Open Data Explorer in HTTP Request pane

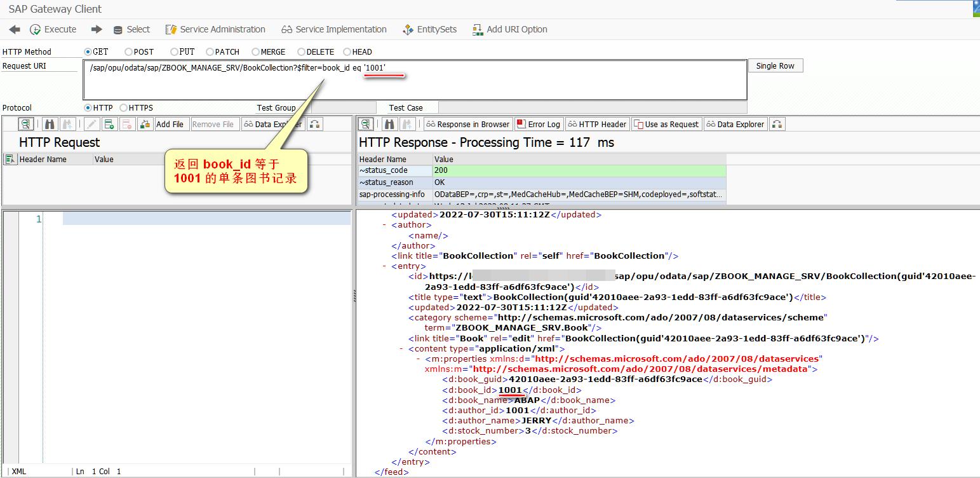pyautogui.click(x=273, y=125)
